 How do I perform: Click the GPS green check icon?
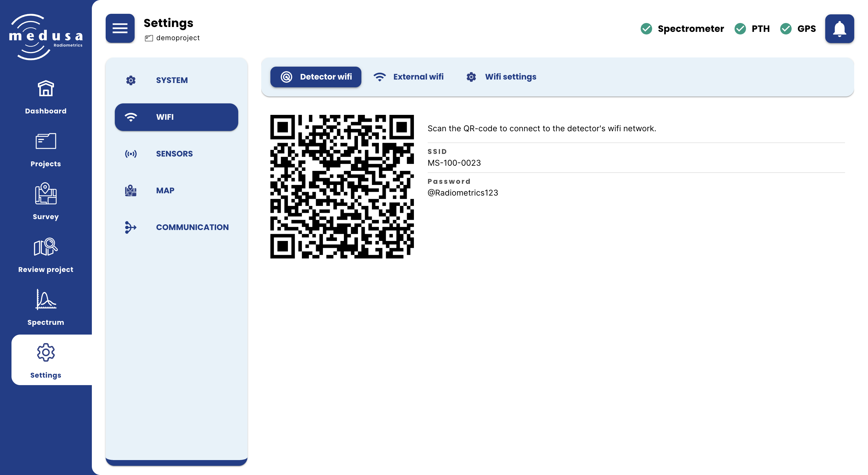[x=786, y=29]
